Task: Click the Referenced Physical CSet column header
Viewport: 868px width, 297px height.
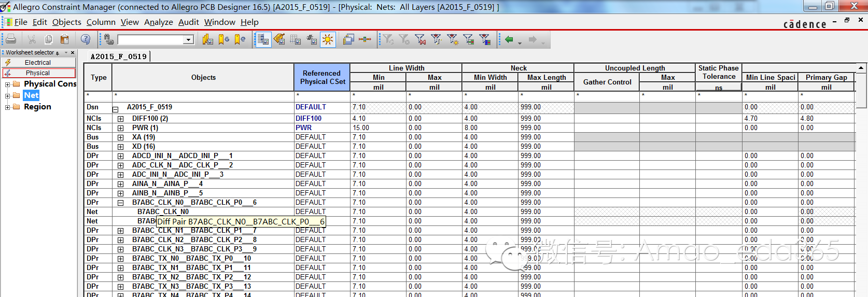Action: pyautogui.click(x=322, y=77)
